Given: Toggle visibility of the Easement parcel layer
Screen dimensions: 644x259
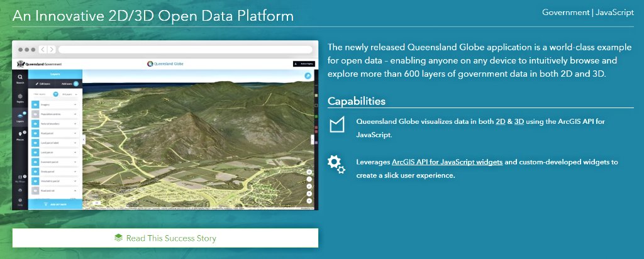Looking at the screenshot, I should pos(35,162).
